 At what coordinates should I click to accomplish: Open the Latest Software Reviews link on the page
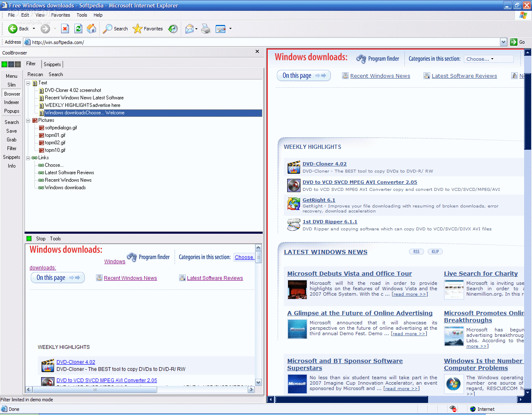464,76
